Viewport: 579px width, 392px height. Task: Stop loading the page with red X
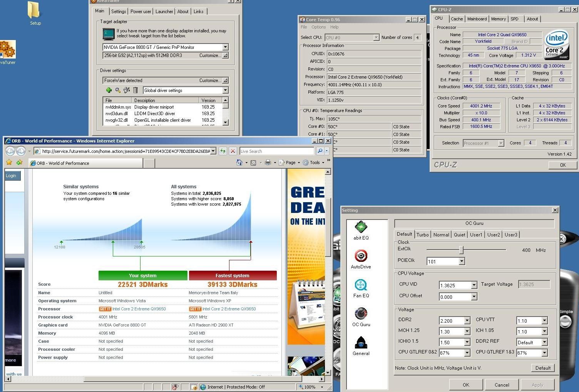click(233, 151)
